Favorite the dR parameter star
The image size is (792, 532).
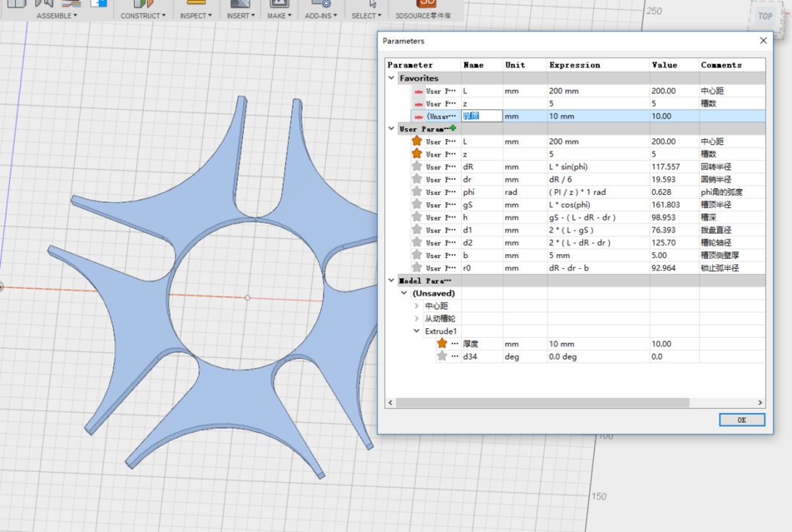(417, 166)
